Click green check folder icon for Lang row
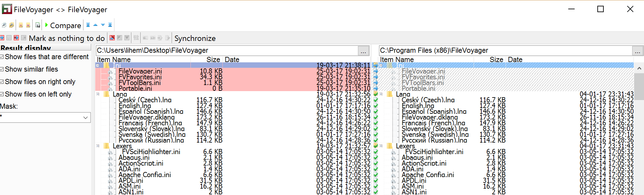 tap(376, 94)
